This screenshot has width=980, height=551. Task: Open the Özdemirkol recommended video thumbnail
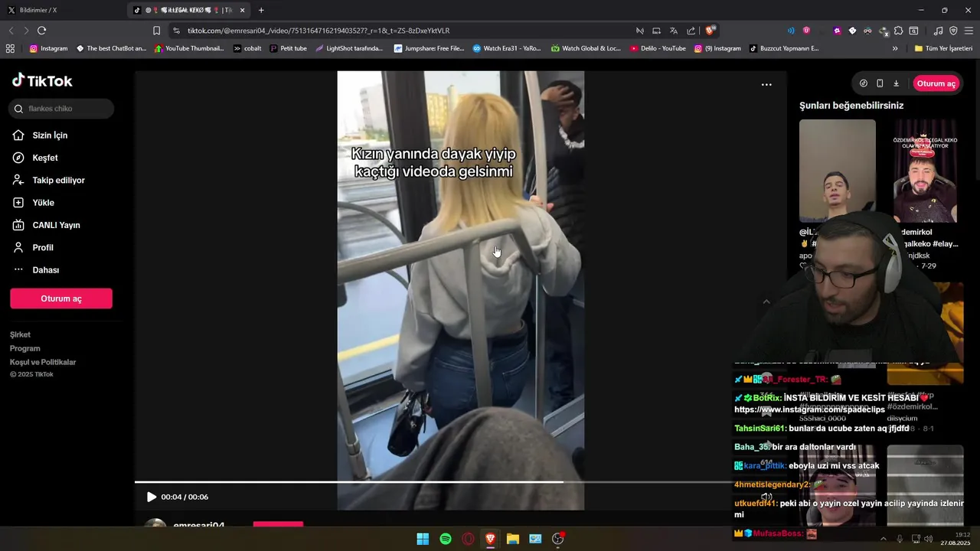pyautogui.click(x=925, y=171)
